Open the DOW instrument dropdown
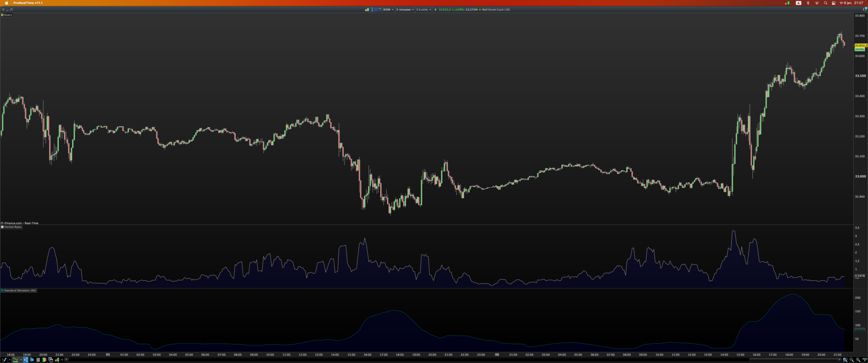The height and width of the screenshot is (363, 868). click(388, 9)
